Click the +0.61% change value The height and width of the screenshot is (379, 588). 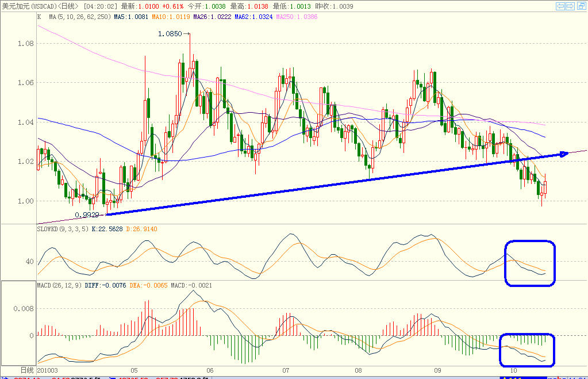pyautogui.click(x=173, y=6)
